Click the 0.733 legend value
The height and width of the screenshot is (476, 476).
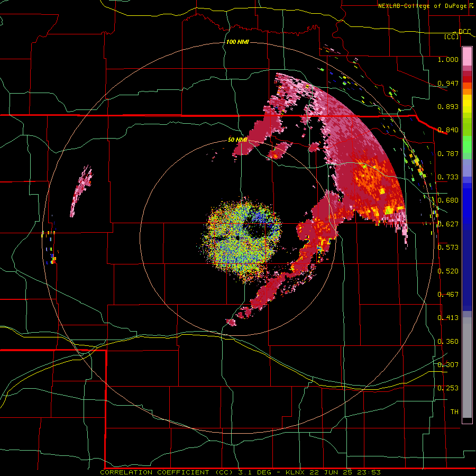(x=448, y=177)
